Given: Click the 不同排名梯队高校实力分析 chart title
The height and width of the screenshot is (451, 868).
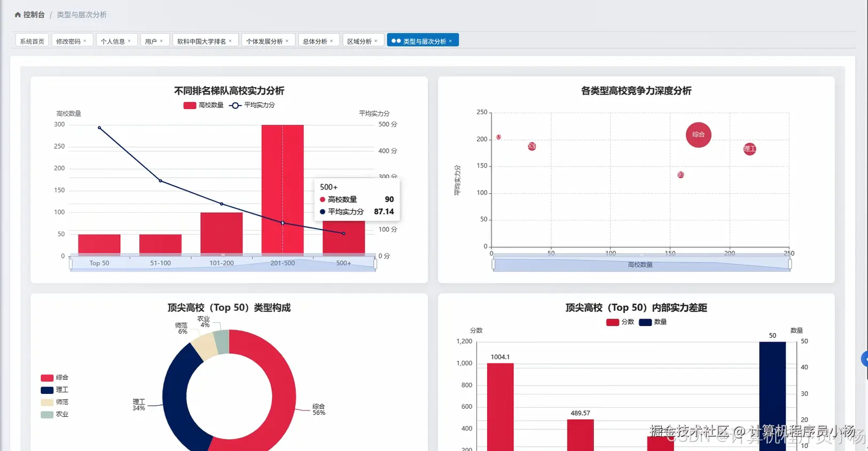Looking at the screenshot, I should (x=229, y=91).
